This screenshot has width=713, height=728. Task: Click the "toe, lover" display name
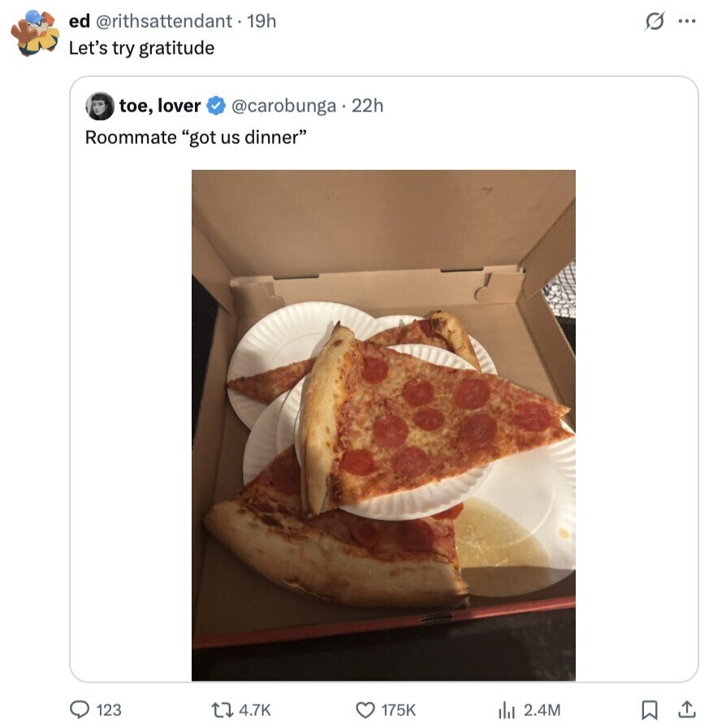tap(160, 106)
